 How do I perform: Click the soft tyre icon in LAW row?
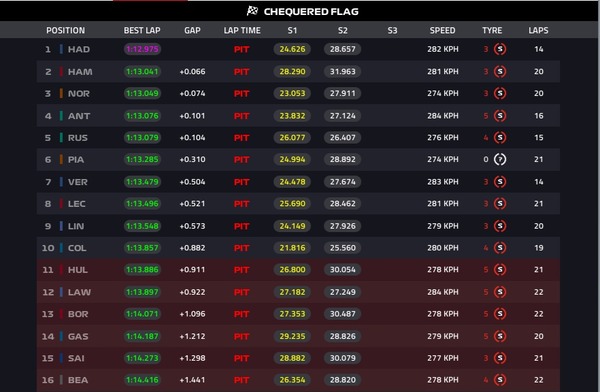click(500, 292)
